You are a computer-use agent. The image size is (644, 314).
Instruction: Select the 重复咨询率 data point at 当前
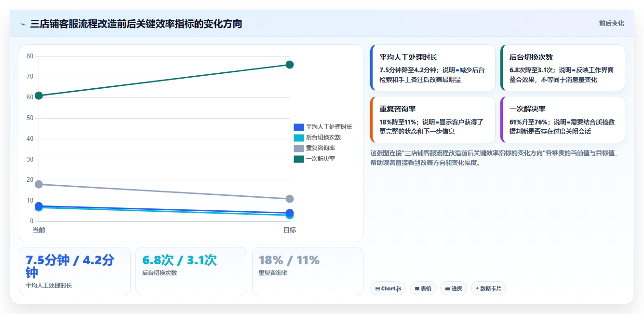pyautogui.click(x=39, y=184)
